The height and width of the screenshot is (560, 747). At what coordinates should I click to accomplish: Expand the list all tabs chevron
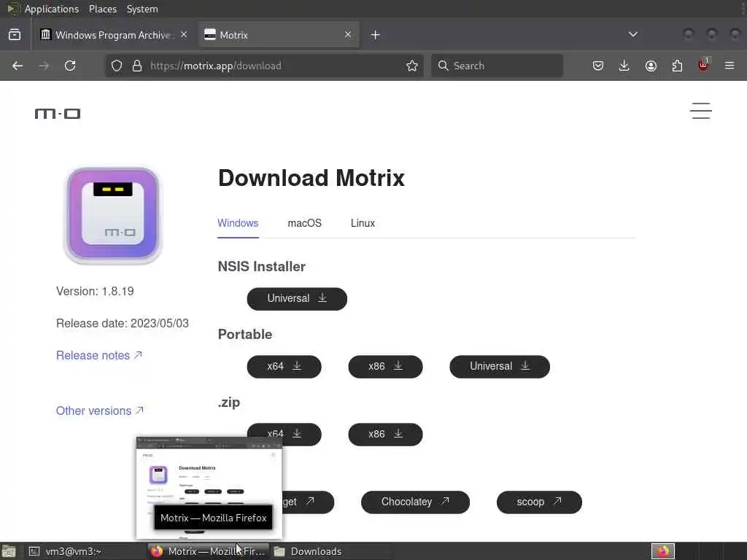click(x=633, y=34)
